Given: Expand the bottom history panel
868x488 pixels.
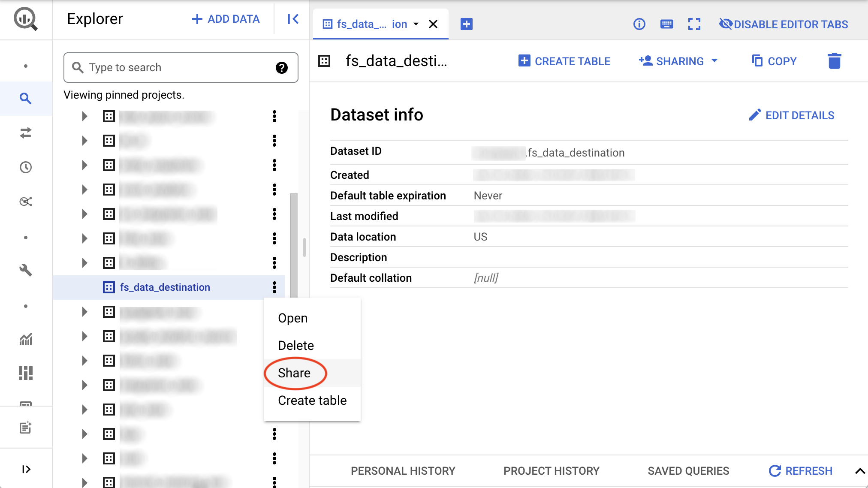Looking at the screenshot, I should coord(859,471).
